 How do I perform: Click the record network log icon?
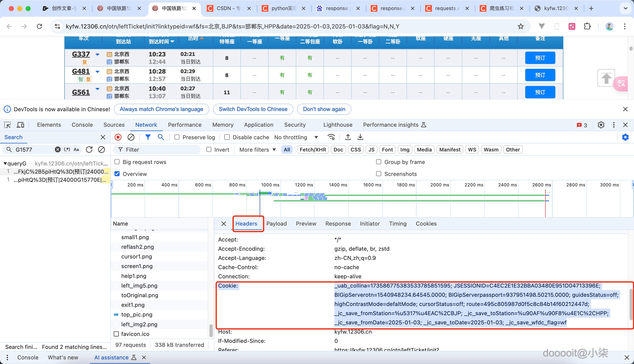118,137
